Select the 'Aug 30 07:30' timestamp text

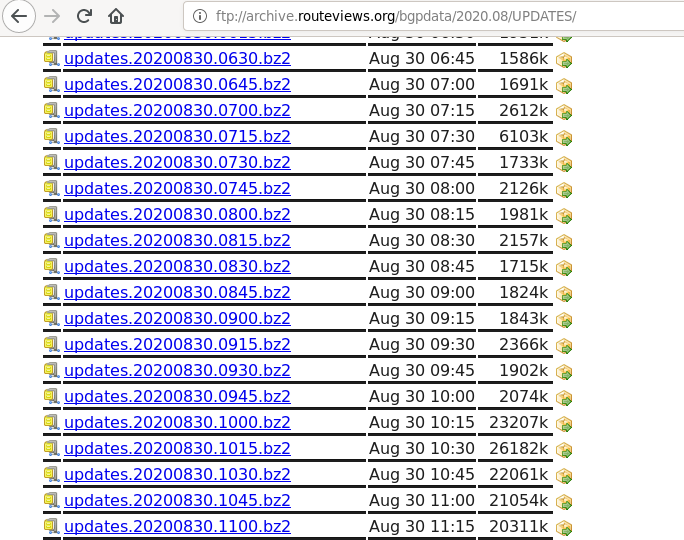tap(422, 137)
